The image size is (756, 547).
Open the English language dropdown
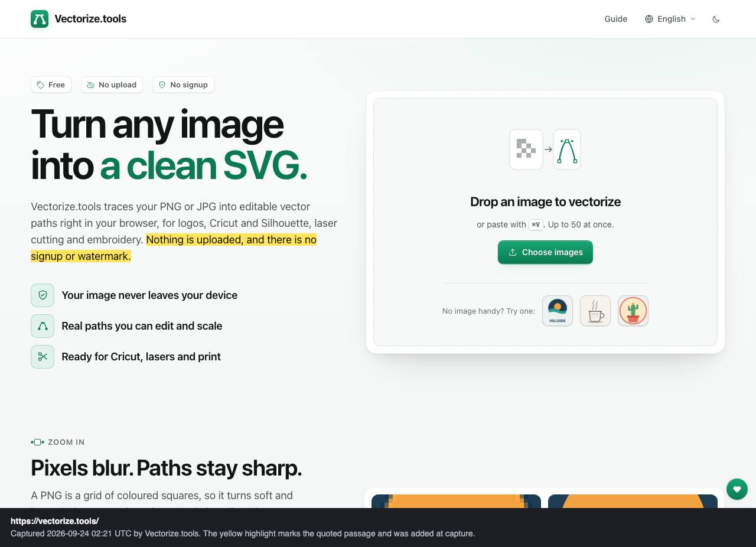pyautogui.click(x=670, y=19)
